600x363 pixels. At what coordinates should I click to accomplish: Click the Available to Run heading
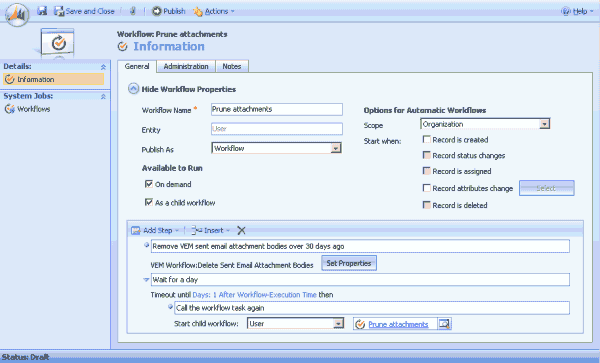click(x=172, y=168)
